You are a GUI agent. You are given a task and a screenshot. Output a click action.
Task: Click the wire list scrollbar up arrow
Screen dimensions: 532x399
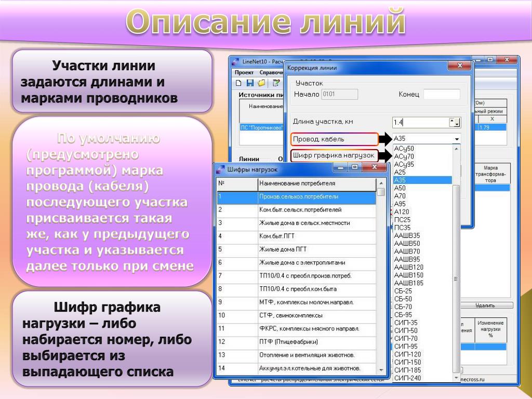pyautogui.click(x=456, y=149)
